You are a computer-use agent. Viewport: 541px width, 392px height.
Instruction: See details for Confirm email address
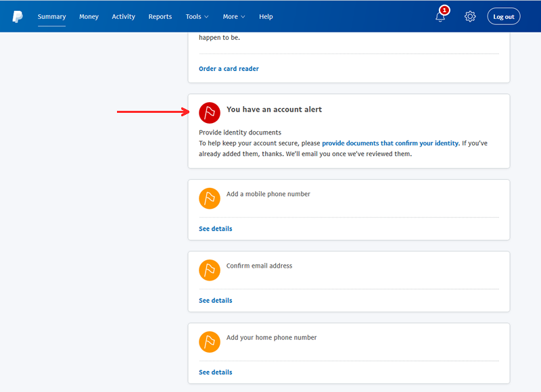(215, 300)
